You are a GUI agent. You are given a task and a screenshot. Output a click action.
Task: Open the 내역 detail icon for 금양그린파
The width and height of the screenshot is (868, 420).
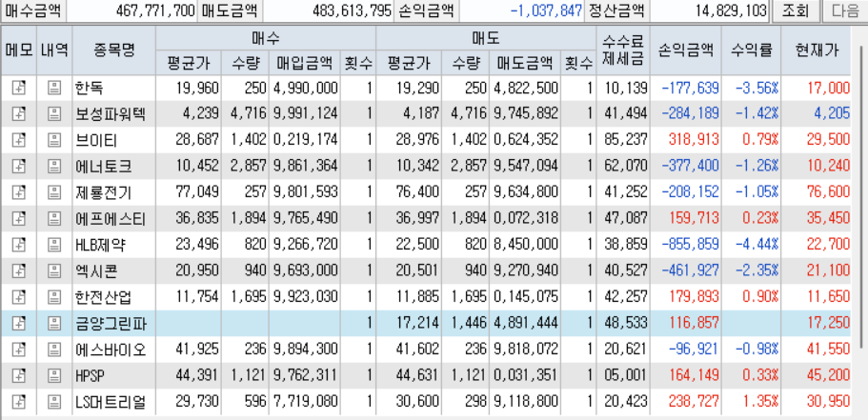coord(54,323)
